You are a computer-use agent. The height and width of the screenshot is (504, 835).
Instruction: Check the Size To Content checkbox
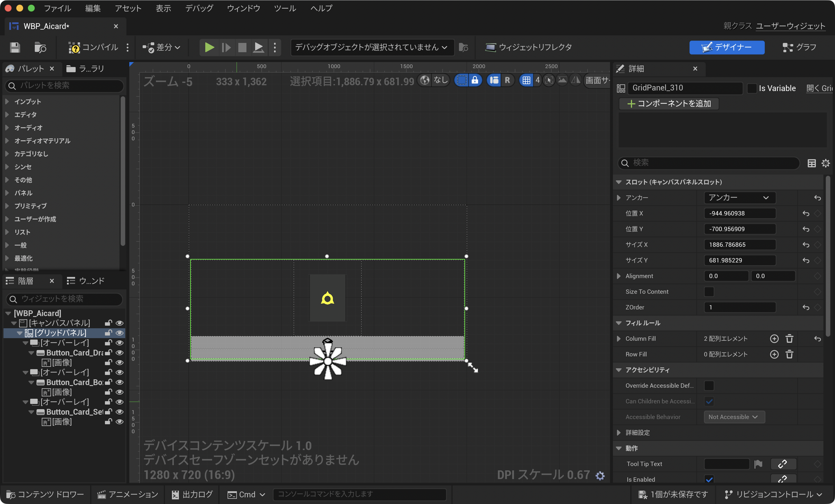point(709,291)
